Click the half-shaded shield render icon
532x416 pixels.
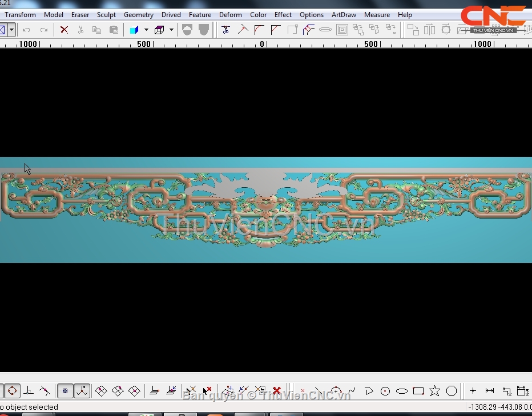187,30
